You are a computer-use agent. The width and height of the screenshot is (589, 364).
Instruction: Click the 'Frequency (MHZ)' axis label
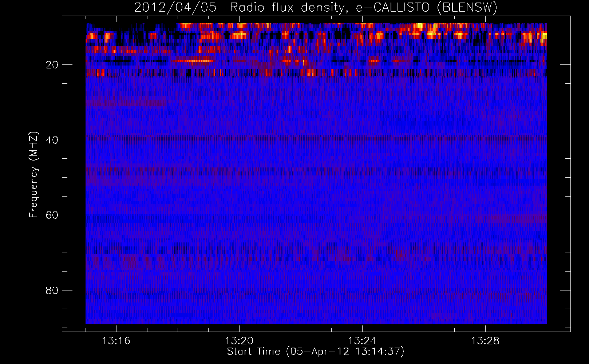pyautogui.click(x=33, y=175)
